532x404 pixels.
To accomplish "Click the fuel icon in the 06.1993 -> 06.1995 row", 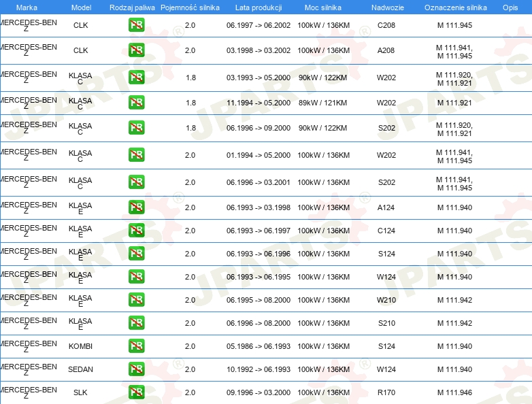I will (x=136, y=276).
